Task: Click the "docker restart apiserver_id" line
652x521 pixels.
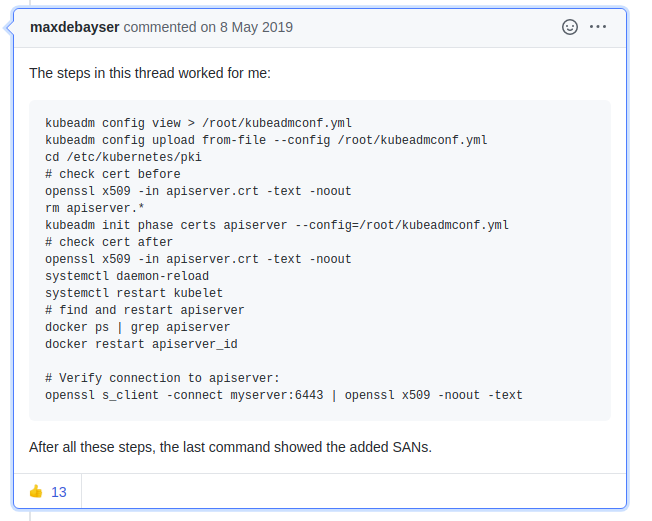Action: pos(141,344)
